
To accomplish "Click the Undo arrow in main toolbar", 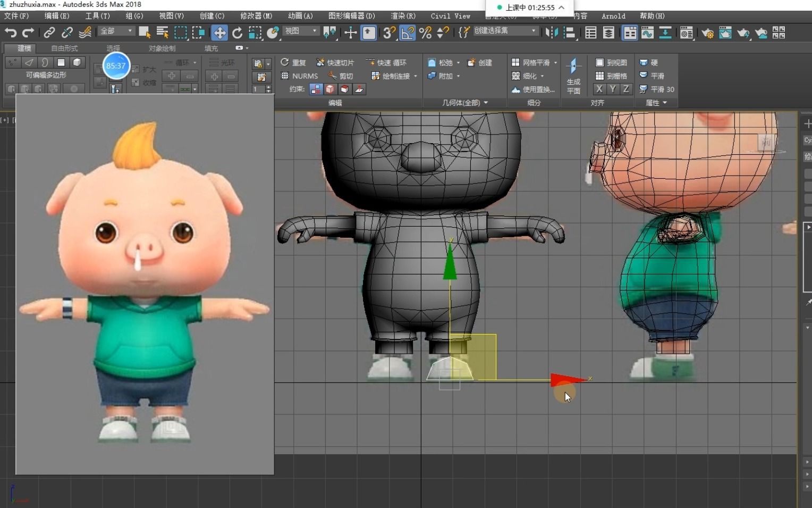I will (x=10, y=33).
